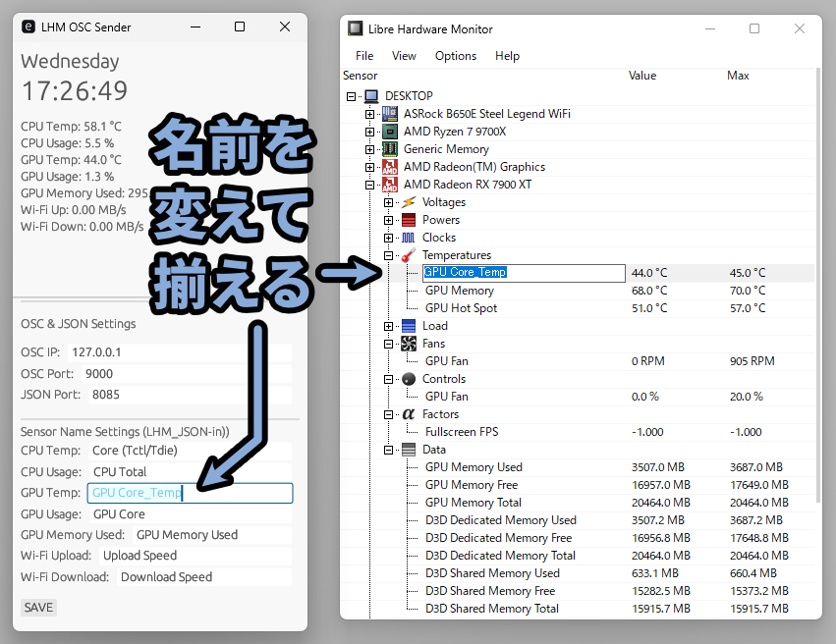This screenshot has height=644, width=836.
Task: Click the JSON Port field showing 8085
Action: pyautogui.click(x=190, y=395)
